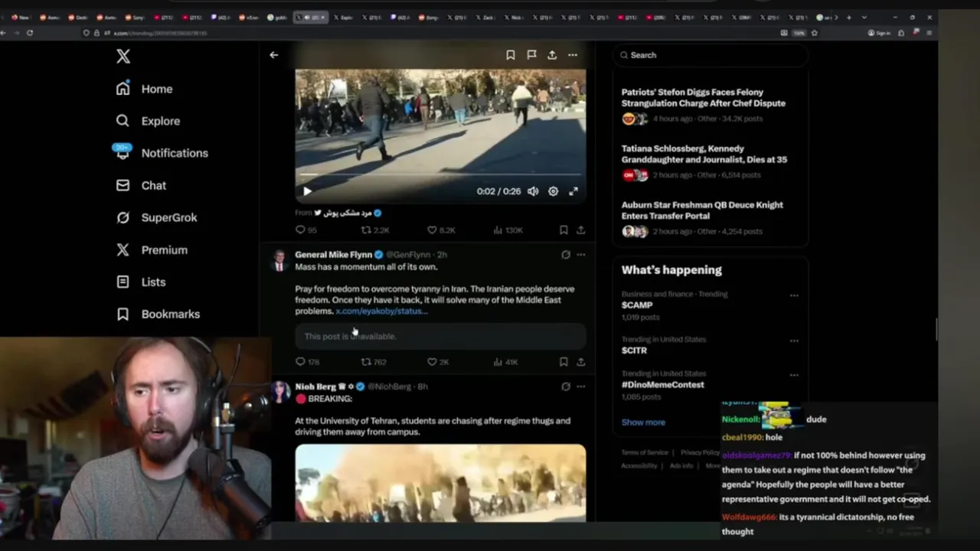
Task: Open Notifications in sidebar
Action: tap(162, 153)
